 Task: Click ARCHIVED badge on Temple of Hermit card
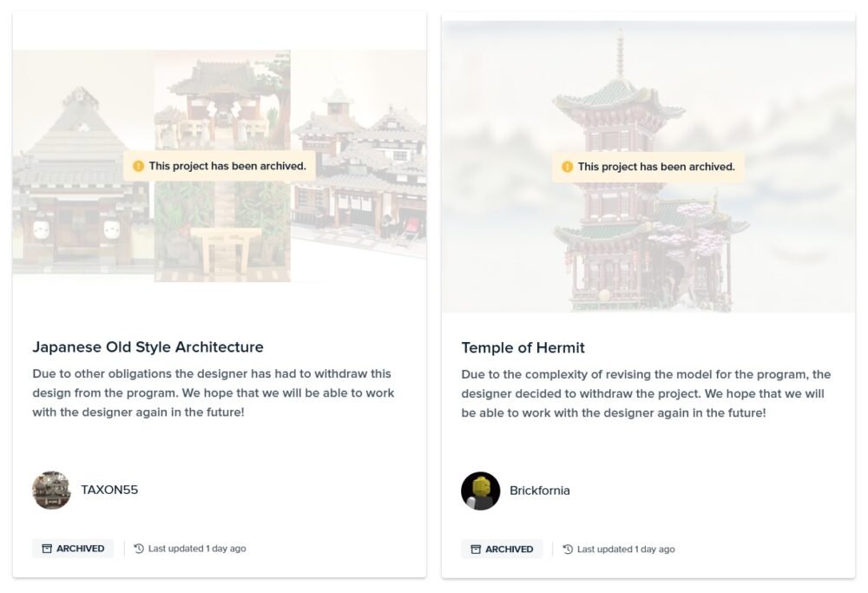tap(502, 549)
